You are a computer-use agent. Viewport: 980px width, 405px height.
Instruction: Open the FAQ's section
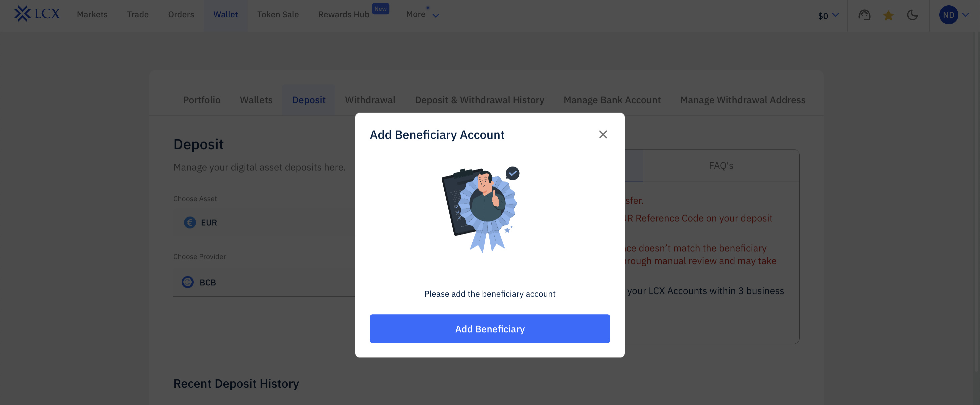pyautogui.click(x=721, y=166)
